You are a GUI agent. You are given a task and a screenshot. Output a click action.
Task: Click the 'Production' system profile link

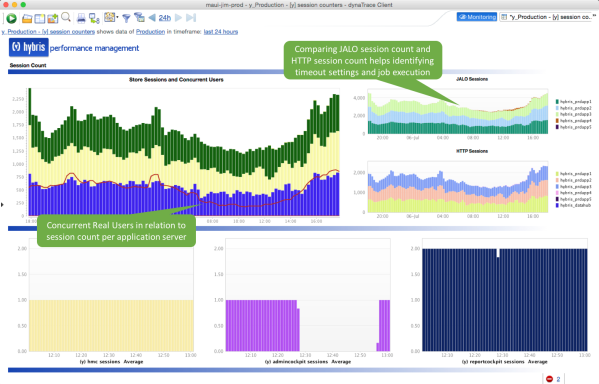coord(151,32)
